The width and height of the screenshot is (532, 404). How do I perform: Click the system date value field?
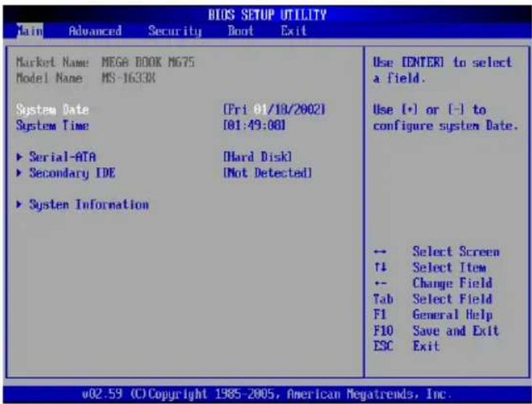click(x=274, y=110)
